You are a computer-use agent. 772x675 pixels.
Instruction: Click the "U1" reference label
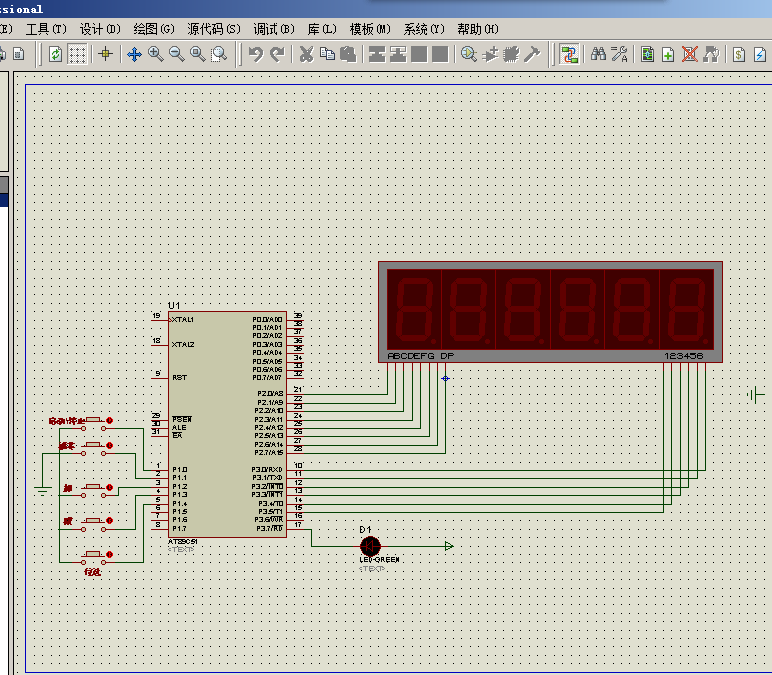tap(174, 306)
